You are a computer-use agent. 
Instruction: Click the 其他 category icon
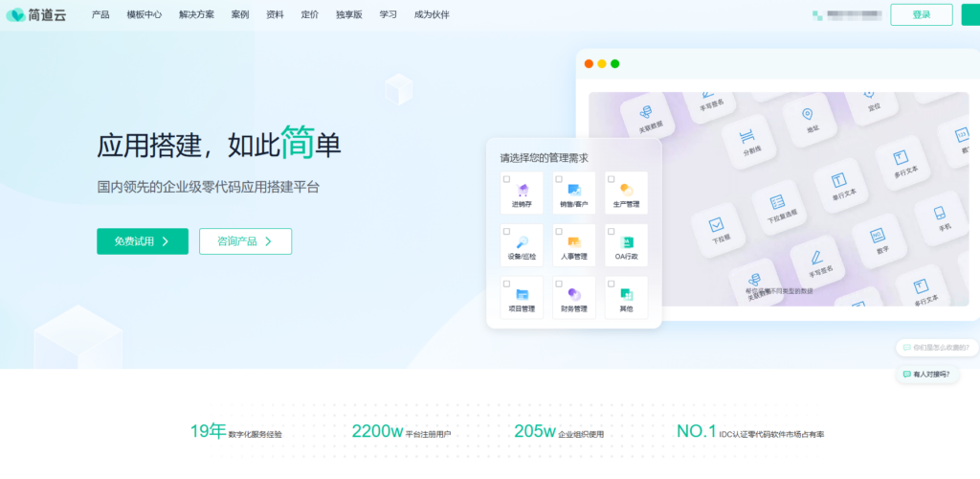point(626,293)
